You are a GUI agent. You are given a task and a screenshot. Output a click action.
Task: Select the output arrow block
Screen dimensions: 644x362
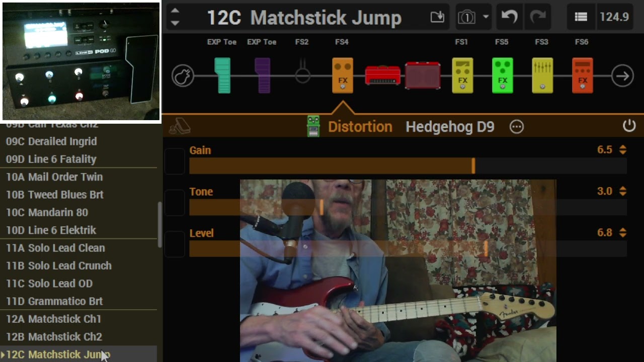(x=622, y=76)
